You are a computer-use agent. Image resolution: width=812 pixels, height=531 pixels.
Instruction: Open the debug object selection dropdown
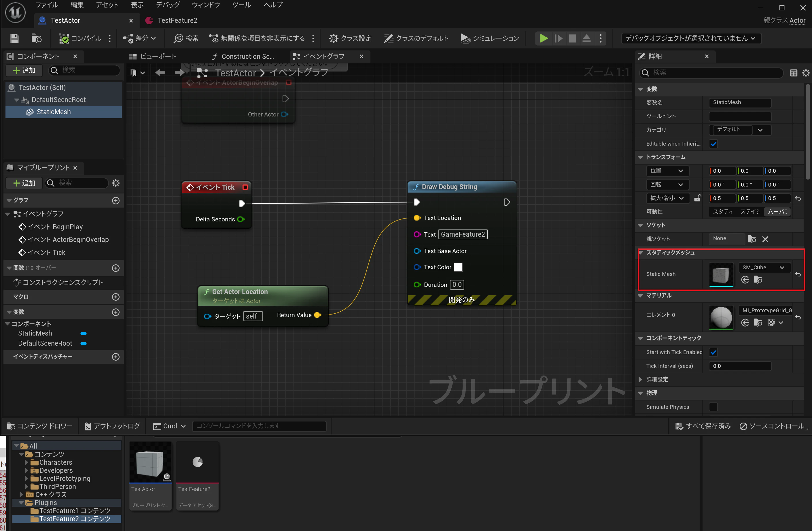pyautogui.click(x=691, y=38)
